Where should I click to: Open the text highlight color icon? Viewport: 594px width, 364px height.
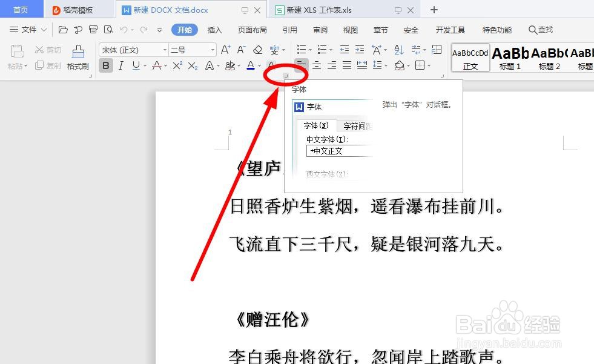pyautogui.click(x=229, y=65)
